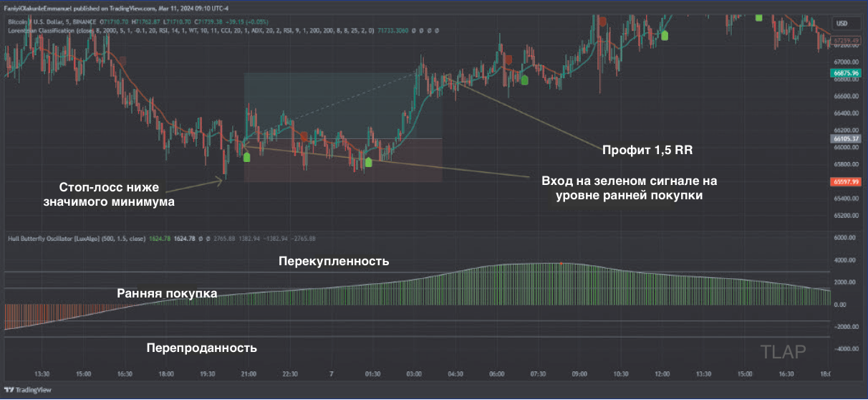The height and width of the screenshot is (400, 868).
Task: Click the -4000.00 oscillator scale value
Action: tap(845, 348)
